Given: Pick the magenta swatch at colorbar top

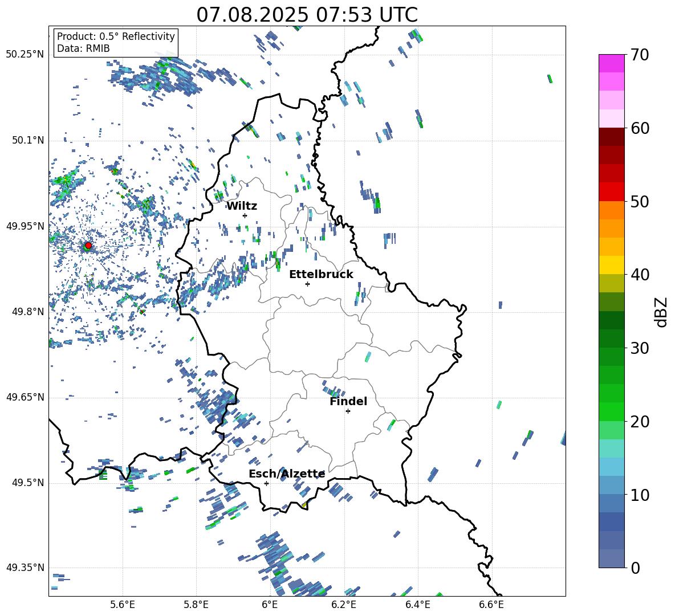Looking at the screenshot, I should 612,63.
